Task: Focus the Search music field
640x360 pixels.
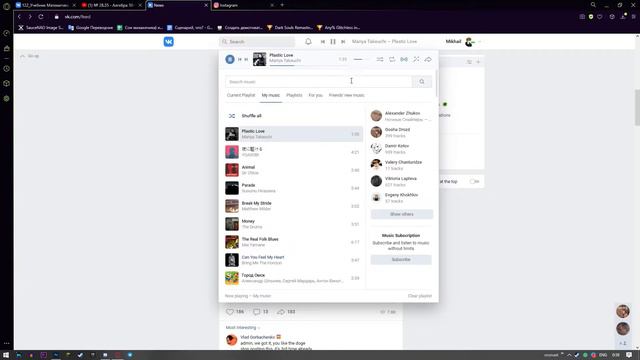Action: pyautogui.click(x=319, y=82)
